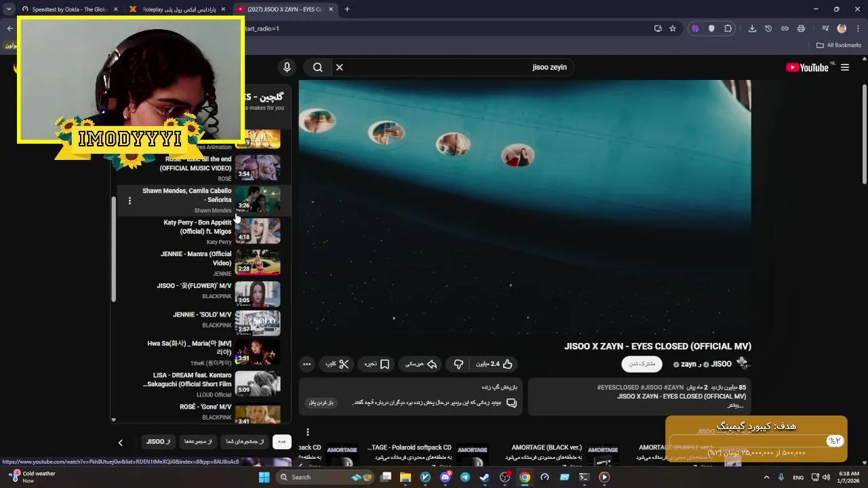Open the Chrome extensions puzzle icon
868x488 pixels.
pyautogui.click(x=728, y=28)
